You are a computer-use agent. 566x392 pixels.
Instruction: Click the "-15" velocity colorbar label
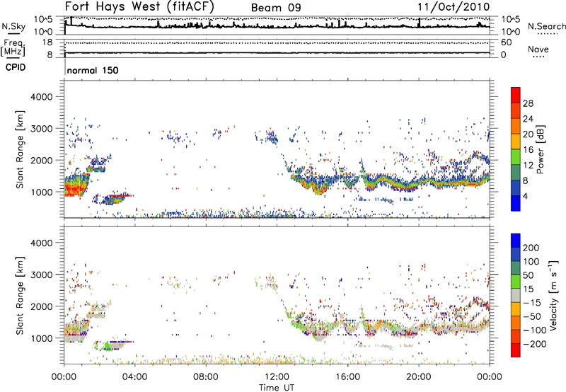pos(532,303)
